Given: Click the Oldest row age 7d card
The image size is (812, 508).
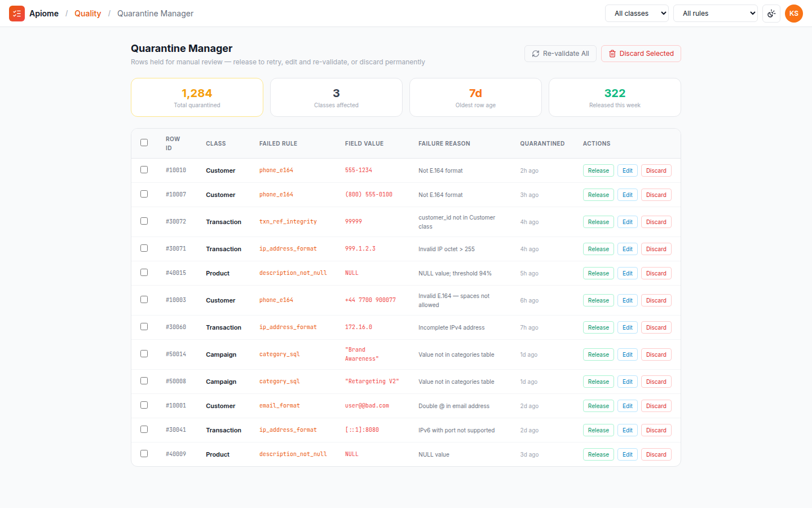Looking at the screenshot, I should 475,98.
